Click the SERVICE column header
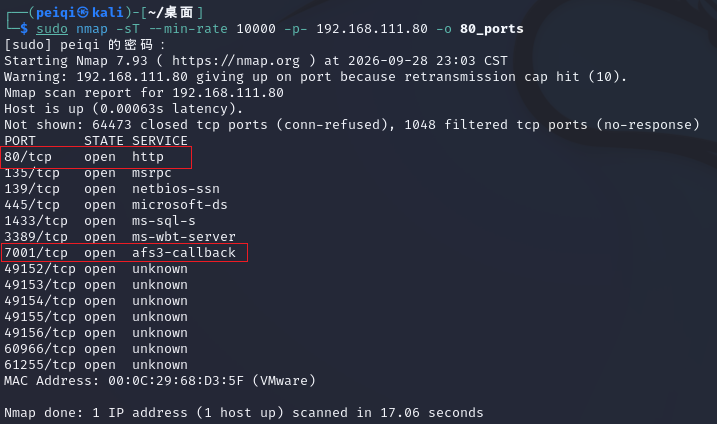Viewport: 717px width, 424px height. pos(160,141)
